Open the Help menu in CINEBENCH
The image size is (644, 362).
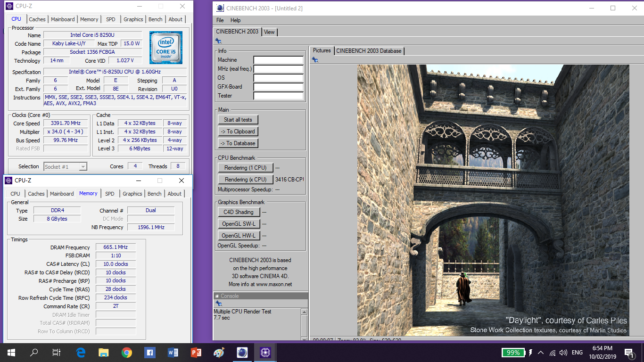235,20
